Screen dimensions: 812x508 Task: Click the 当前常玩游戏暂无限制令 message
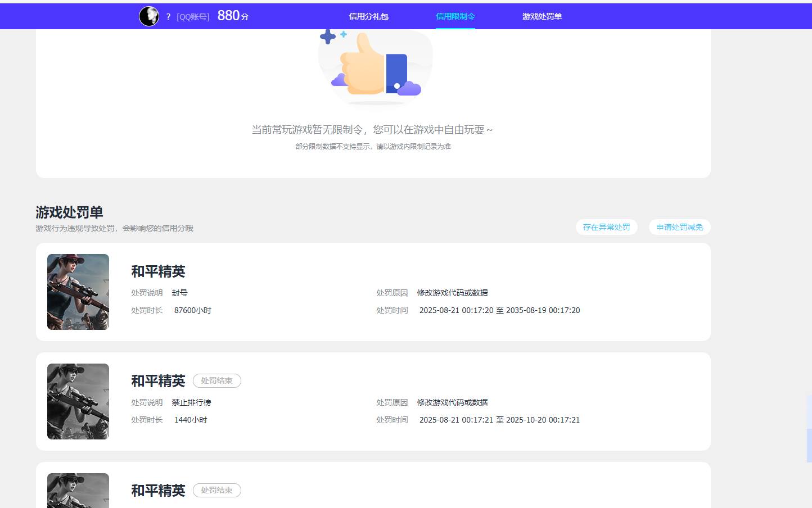[x=372, y=130]
